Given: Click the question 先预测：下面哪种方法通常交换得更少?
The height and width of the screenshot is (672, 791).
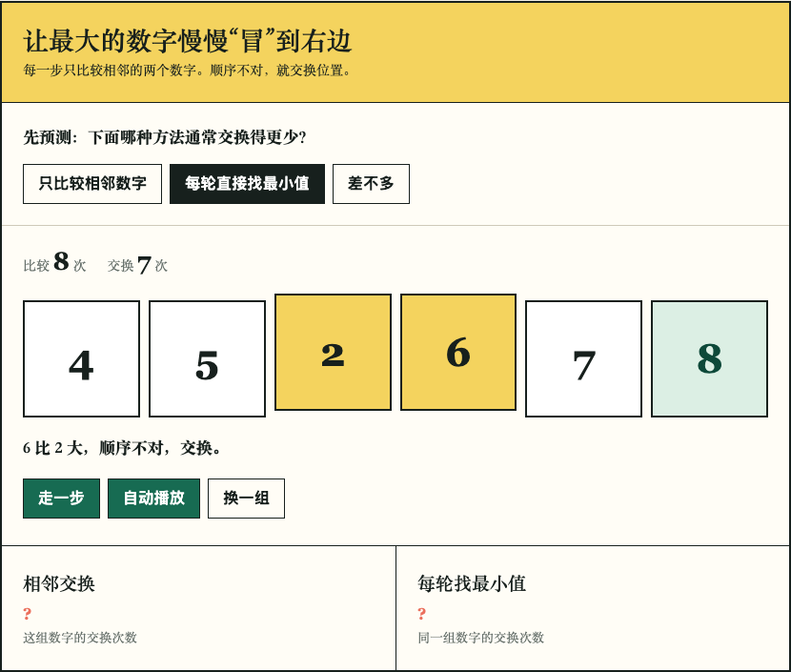Looking at the screenshot, I should pos(165,137).
